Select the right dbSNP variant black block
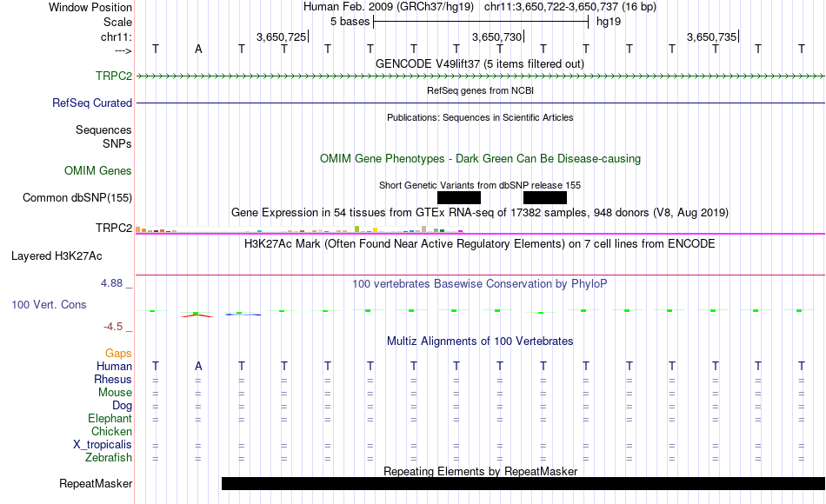The width and height of the screenshot is (826, 504). (545, 197)
